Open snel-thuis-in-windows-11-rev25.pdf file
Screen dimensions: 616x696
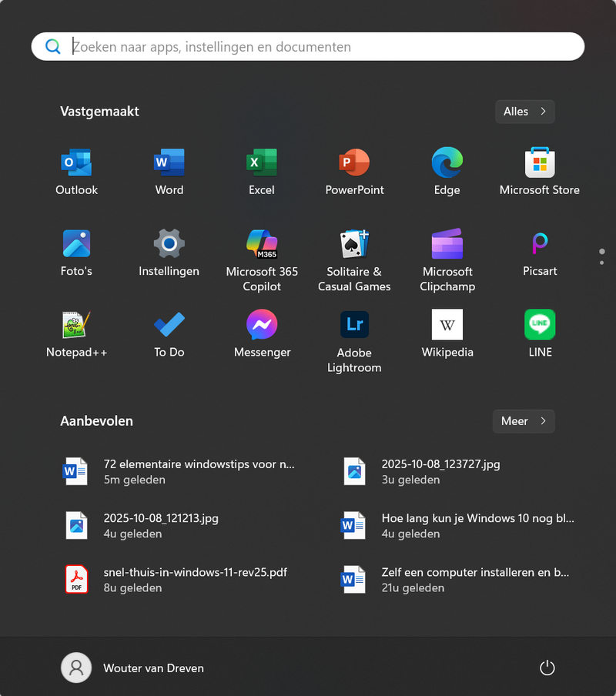[195, 580]
